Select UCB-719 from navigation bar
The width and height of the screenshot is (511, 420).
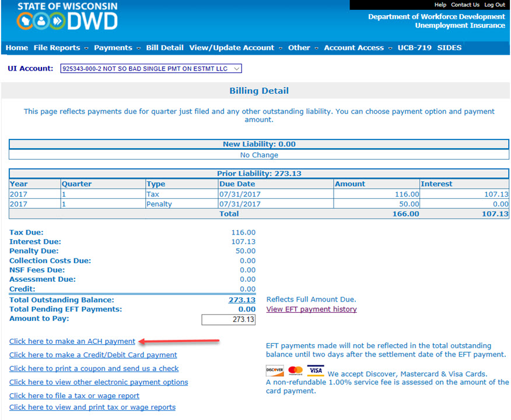click(414, 48)
